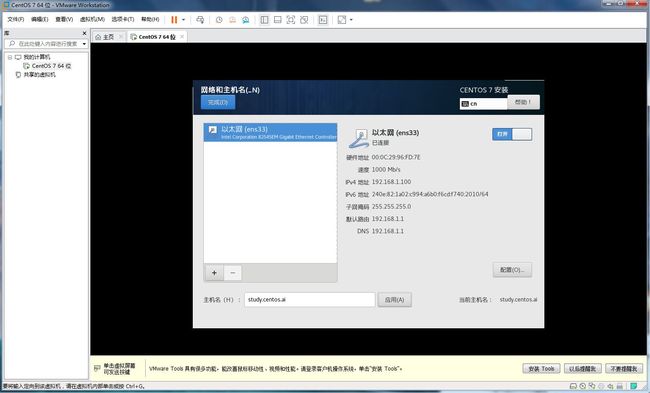Click the 1000 Mb/s speed value
The width and height of the screenshot is (650, 393).
point(386,170)
